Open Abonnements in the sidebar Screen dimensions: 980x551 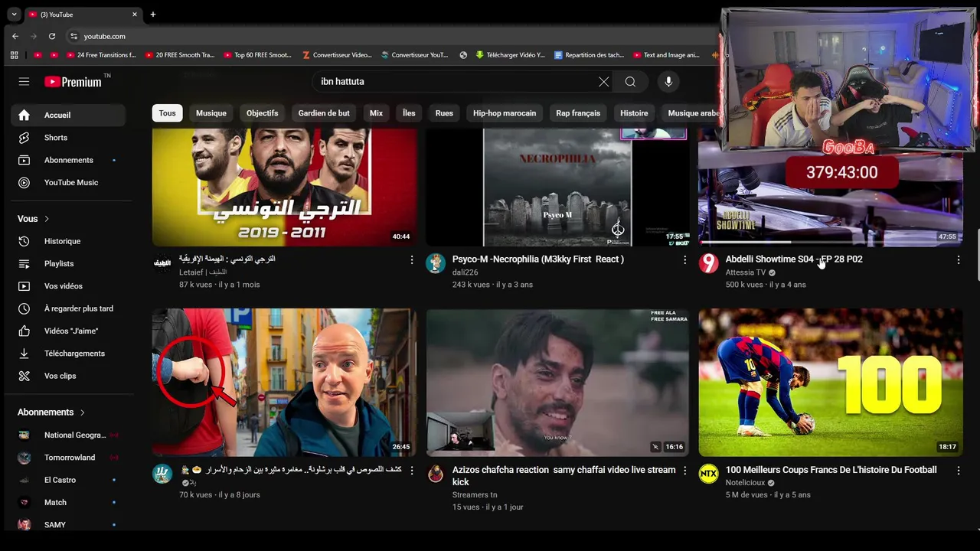[x=68, y=160]
